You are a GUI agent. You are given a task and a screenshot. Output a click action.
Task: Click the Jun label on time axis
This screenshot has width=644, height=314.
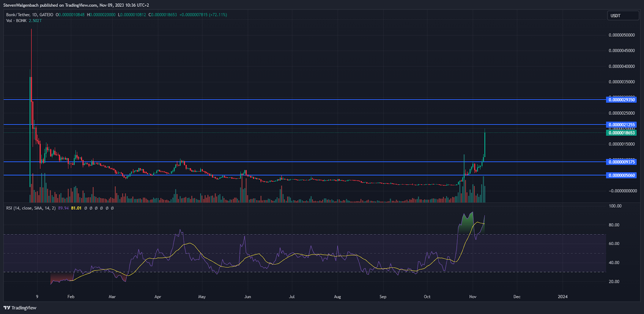point(248,297)
